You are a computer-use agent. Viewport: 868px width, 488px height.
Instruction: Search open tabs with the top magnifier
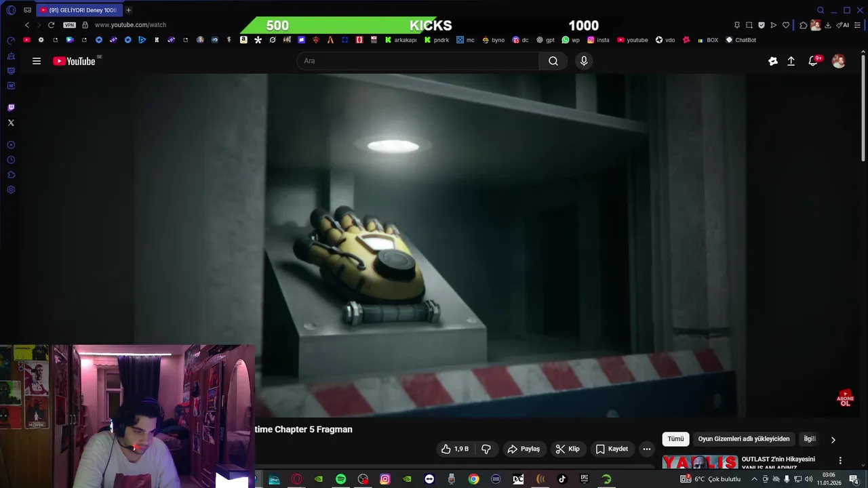click(x=821, y=10)
